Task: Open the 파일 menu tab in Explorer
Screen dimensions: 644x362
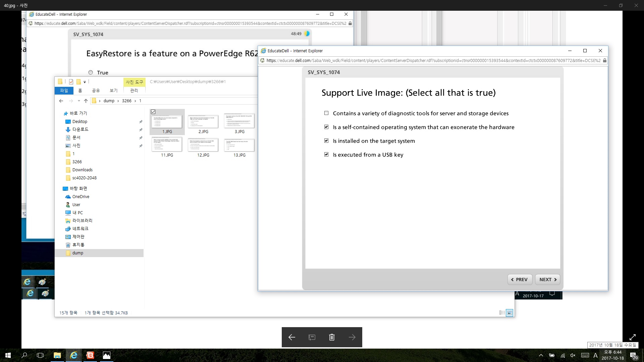Action: (x=64, y=90)
